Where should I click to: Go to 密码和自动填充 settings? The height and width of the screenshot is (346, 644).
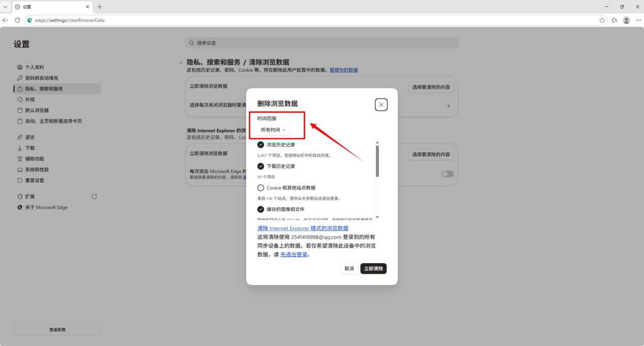point(57,78)
